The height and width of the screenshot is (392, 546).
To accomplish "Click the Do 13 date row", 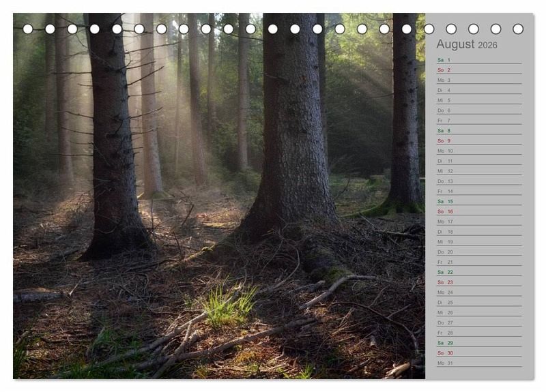I will tap(478, 181).
